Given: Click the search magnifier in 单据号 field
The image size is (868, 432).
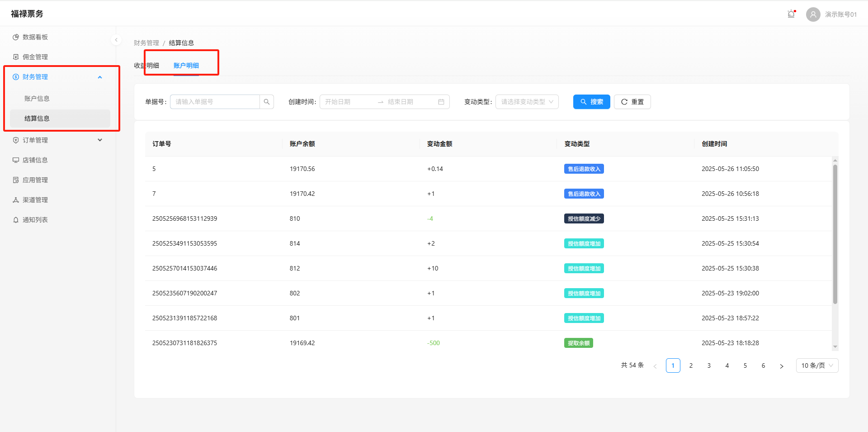Looking at the screenshot, I should pos(267,102).
